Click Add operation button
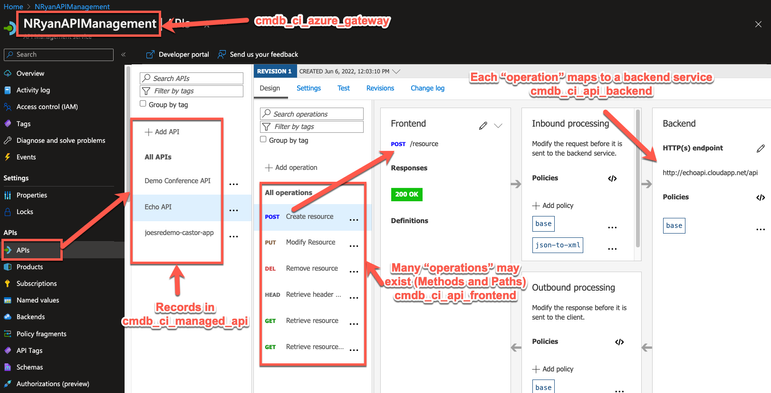 pos(291,168)
